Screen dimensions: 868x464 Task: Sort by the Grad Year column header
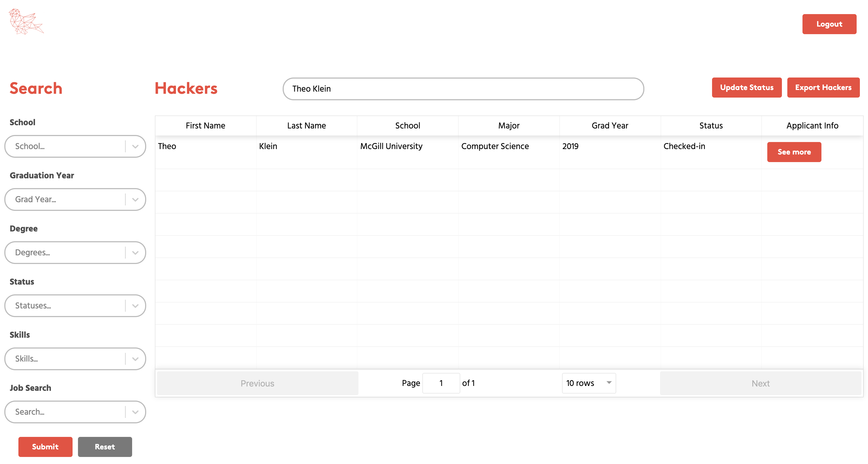(x=609, y=126)
